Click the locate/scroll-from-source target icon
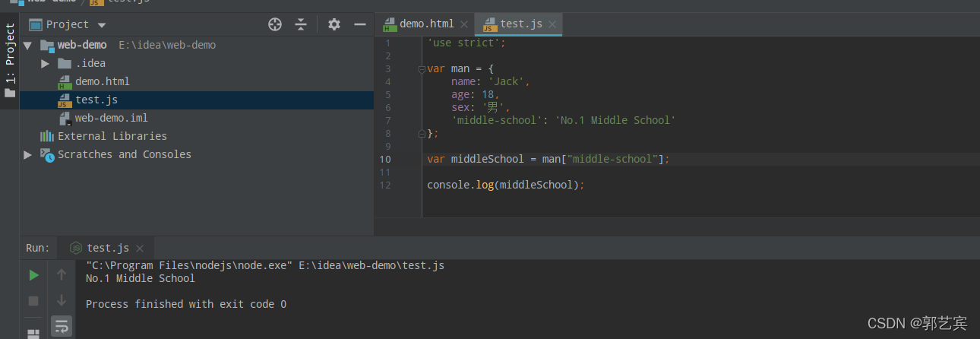The width and height of the screenshot is (980, 339). [x=275, y=24]
